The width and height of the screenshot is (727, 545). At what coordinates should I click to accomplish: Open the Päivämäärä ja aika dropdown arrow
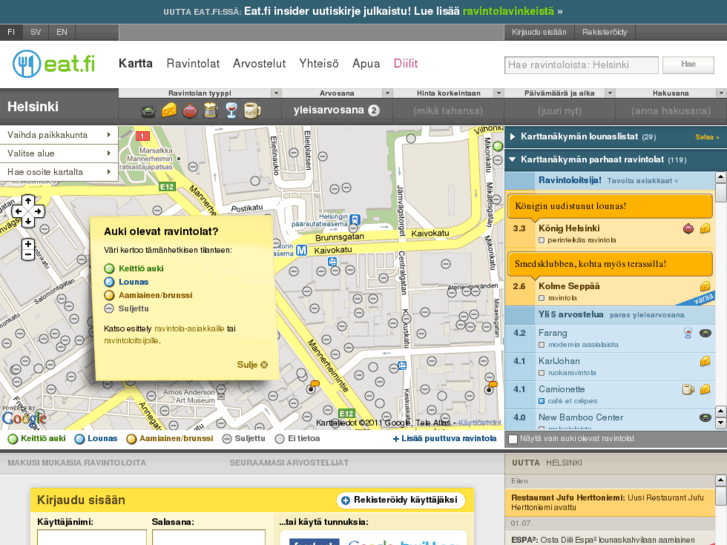coord(610,93)
